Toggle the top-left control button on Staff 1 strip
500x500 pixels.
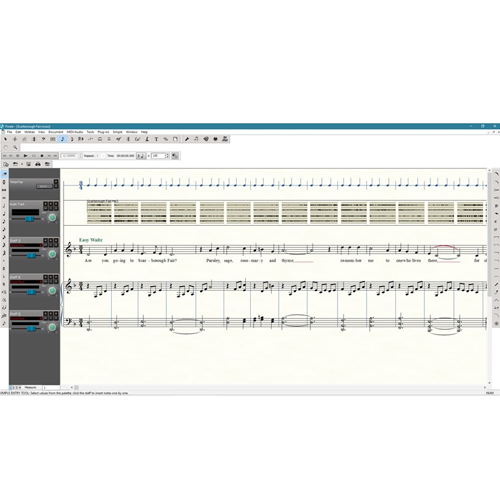46,241
